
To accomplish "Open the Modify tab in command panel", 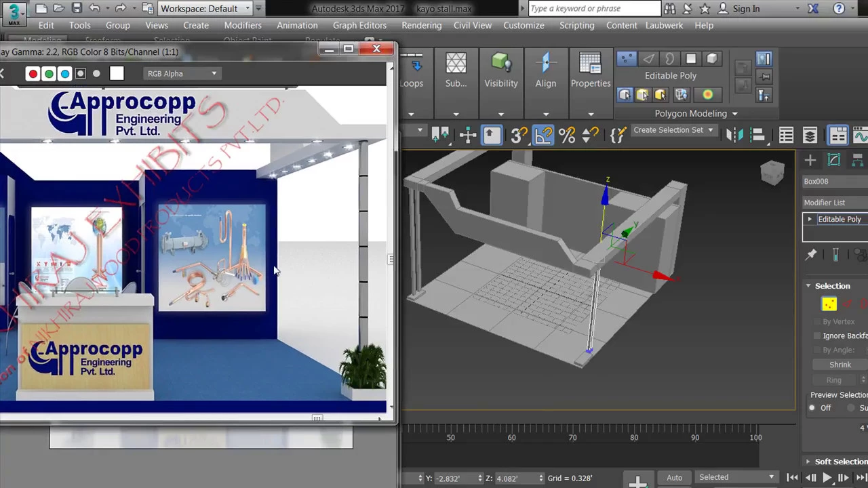I will 834,160.
